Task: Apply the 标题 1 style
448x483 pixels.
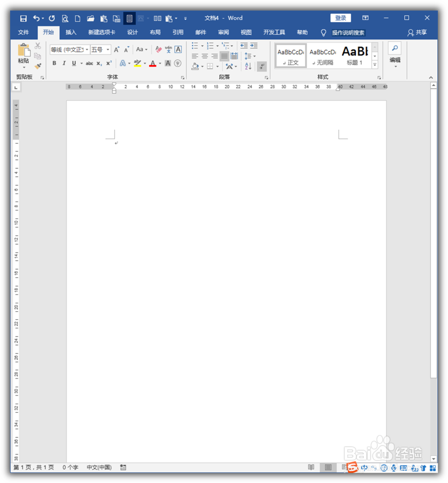Action: (x=355, y=55)
